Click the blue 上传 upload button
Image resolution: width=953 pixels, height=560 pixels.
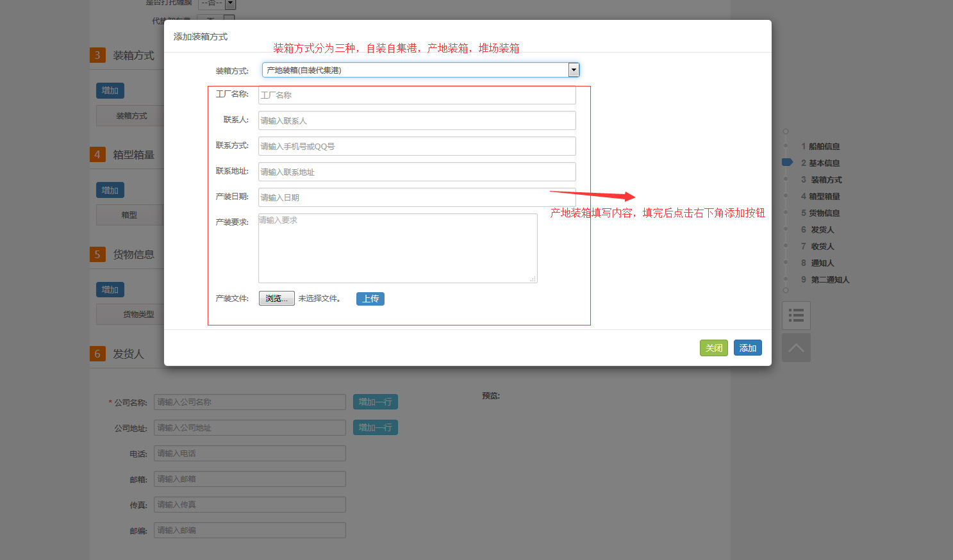(370, 299)
